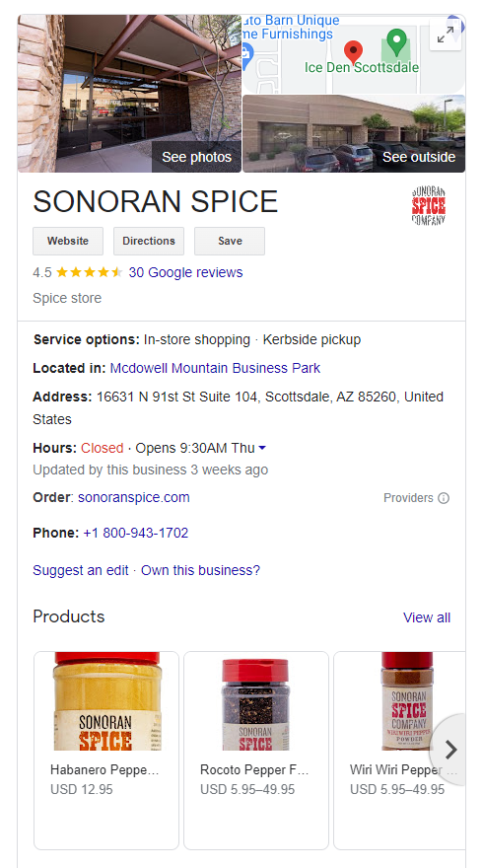Open Mcdowell Mountain Business Park link
The width and height of the screenshot is (483, 868).
215,368
